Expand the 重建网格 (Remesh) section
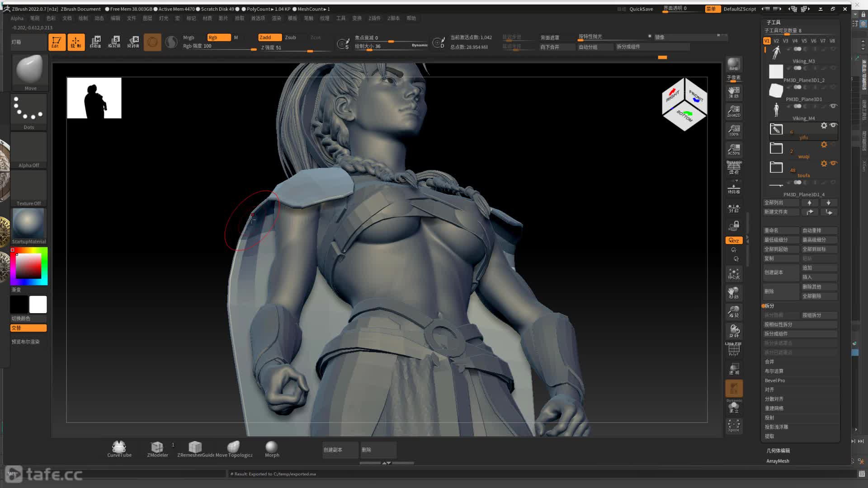The height and width of the screenshot is (488, 868). pyautogui.click(x=774, y=408)
